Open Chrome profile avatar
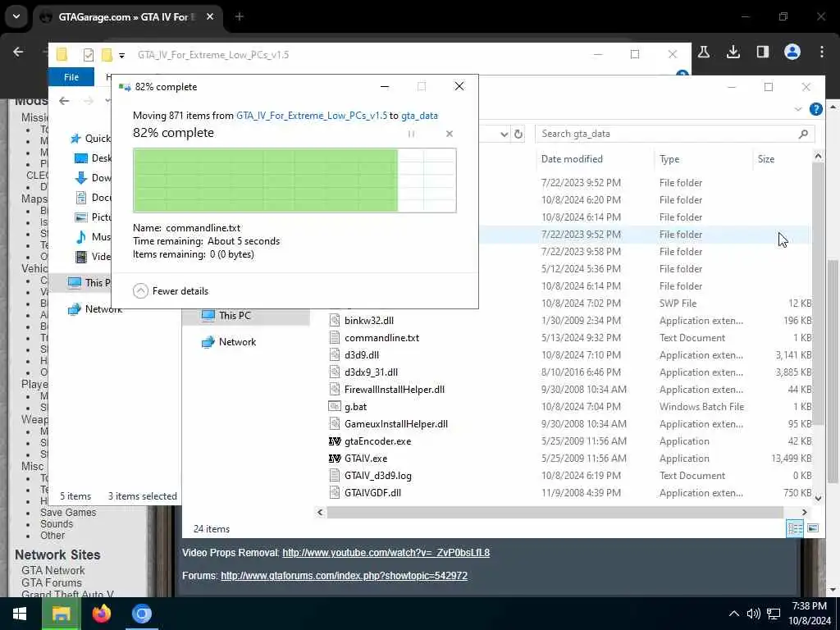Screen dimensions: 840x630 pos(792,52)
